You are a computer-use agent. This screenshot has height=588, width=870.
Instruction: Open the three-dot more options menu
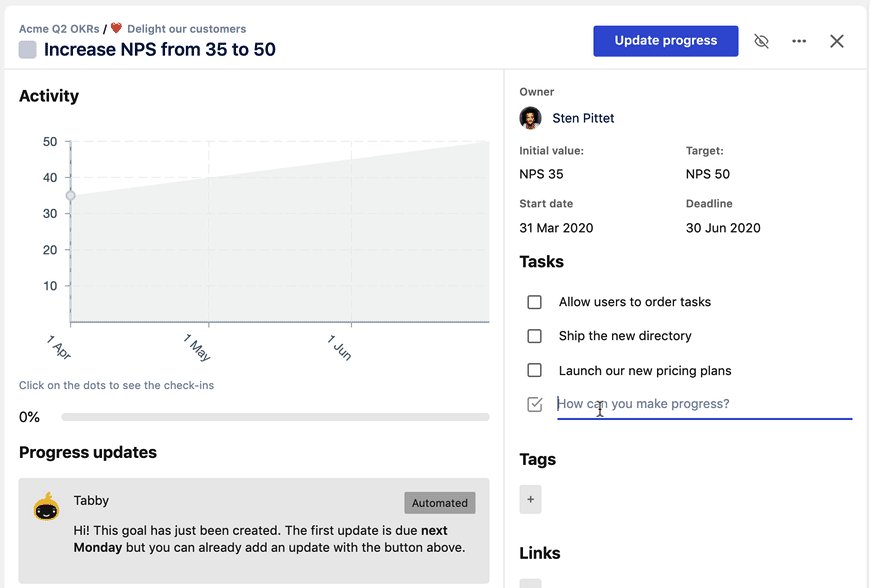[x=799, y=41]
